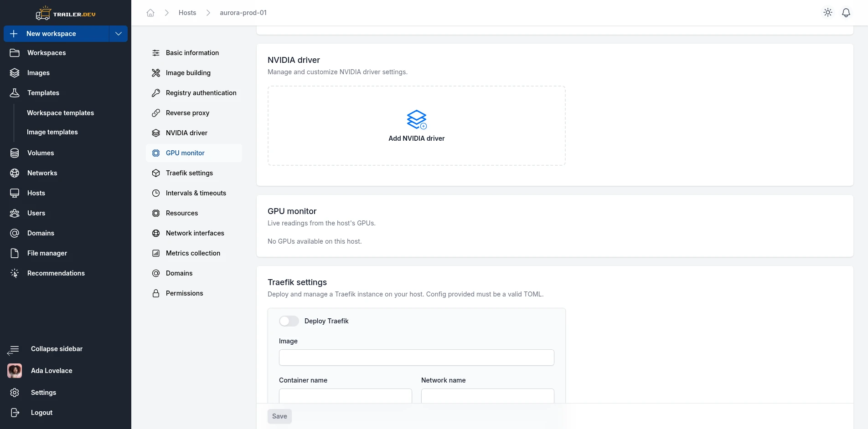
Task: Focus the Traefik Image input field
Action: 417,357
